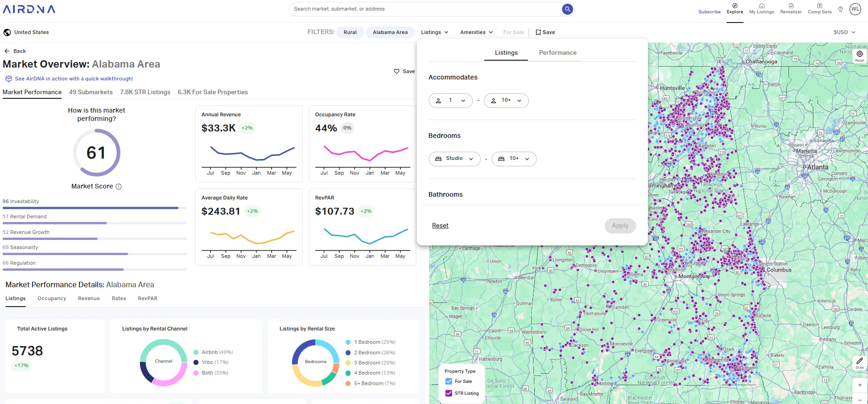Click the Rental Demand score bar
This screenshot has width=868, height=404.
(x=95, y=223)
